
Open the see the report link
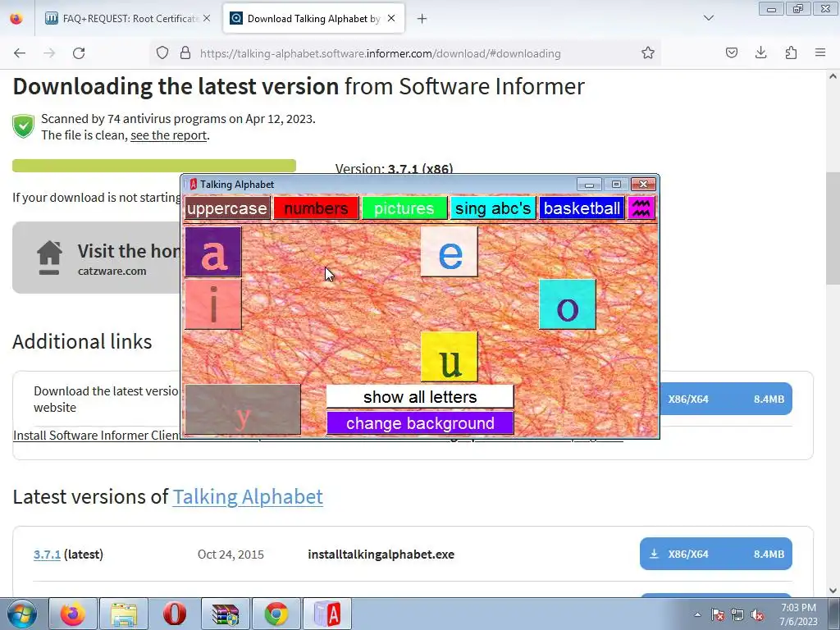(x=168, y=135)
